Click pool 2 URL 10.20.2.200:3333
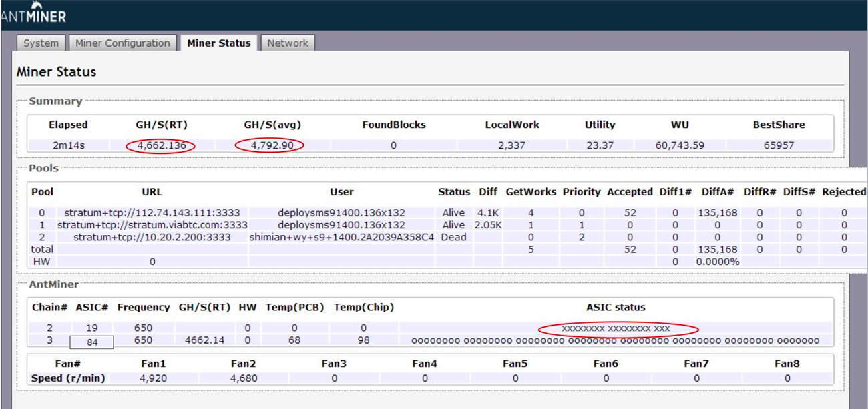The image size is (868, 409). coord(152,237)
